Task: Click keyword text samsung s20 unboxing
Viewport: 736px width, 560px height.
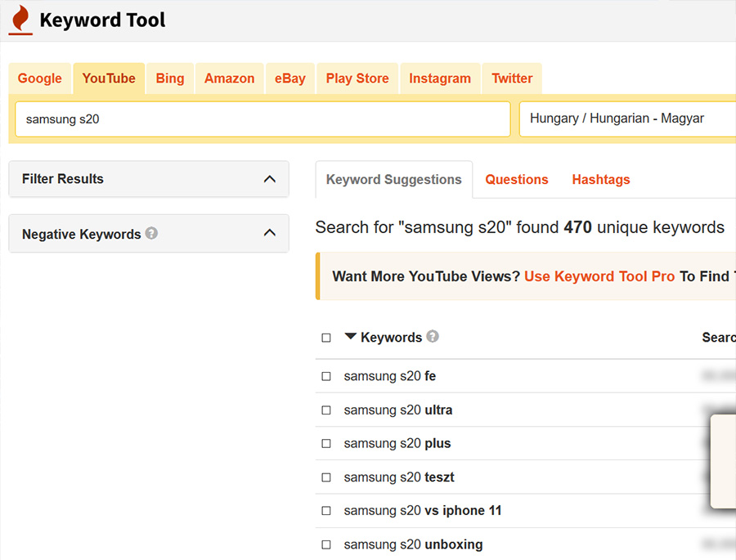Action: click(x=413, y=544)
